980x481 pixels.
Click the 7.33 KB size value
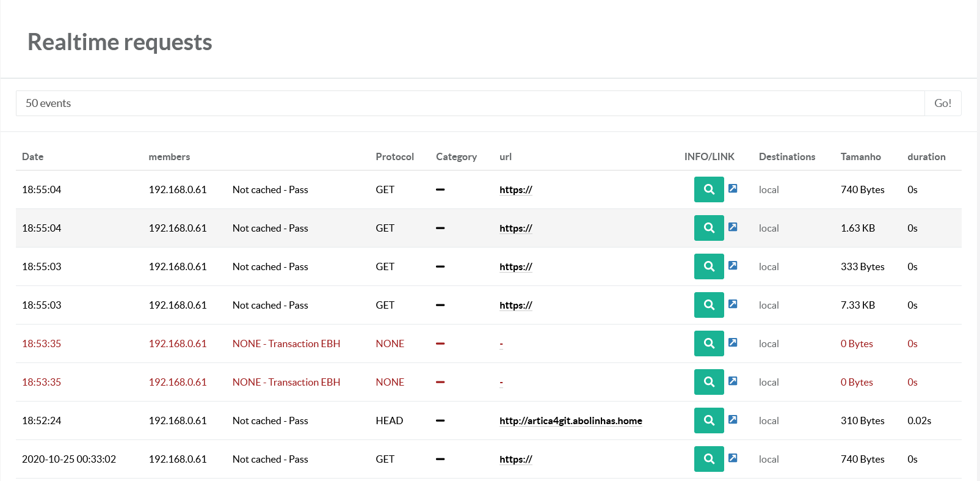(858, 305)
